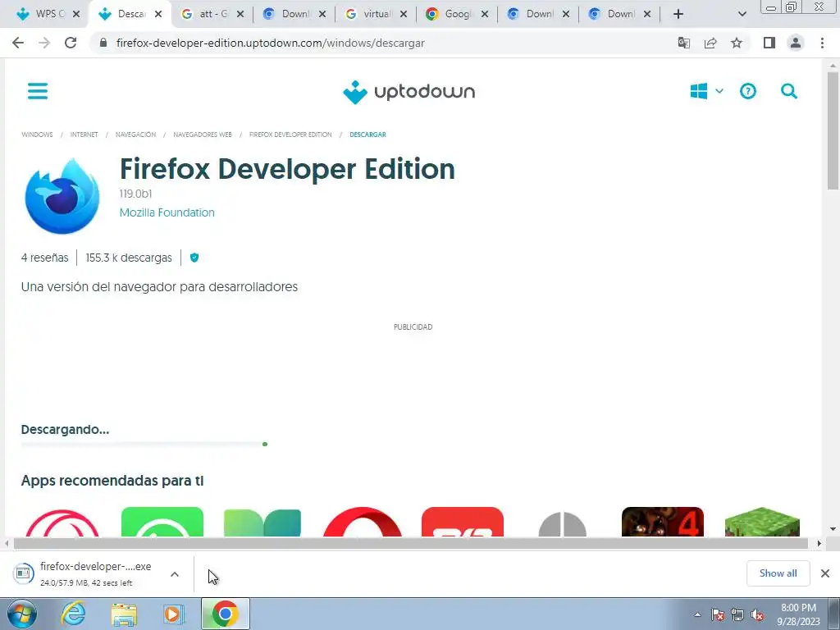Open the Five Nights at Freddy's 4 thumbnail
Image resolution: width=840 pixels, height=630 pixels.
click(662, 521)
